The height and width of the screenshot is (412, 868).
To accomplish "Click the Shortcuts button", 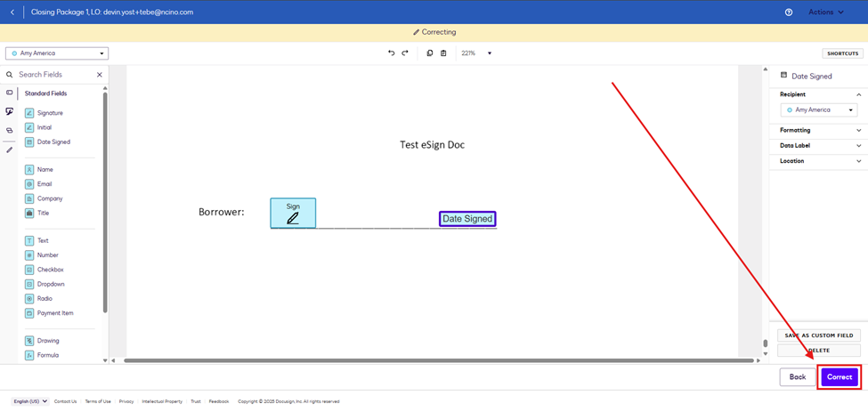I will 842,53.
